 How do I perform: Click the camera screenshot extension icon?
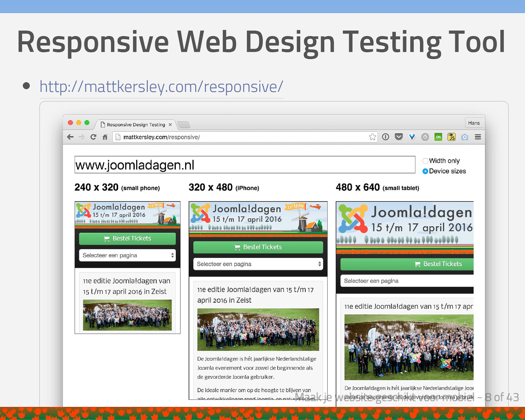pos(465,137)
